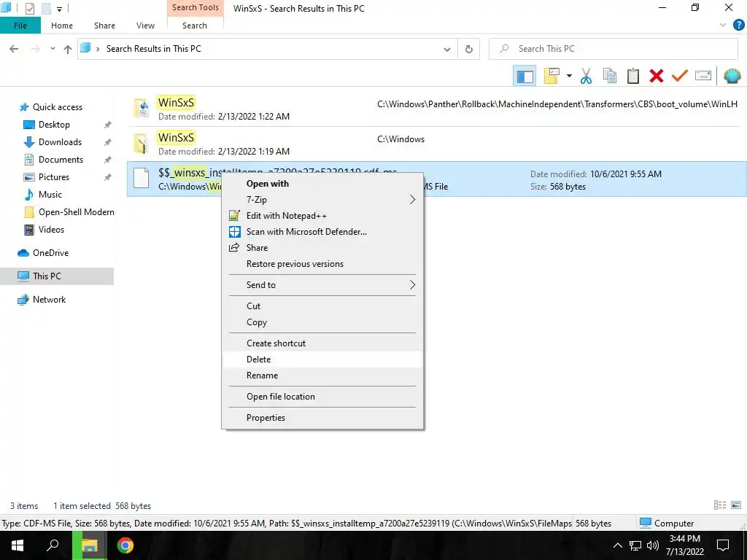747x560 pixels.
Task: Open Customize Quick Access Toolbar dropdown
Action: click(60, 9)
